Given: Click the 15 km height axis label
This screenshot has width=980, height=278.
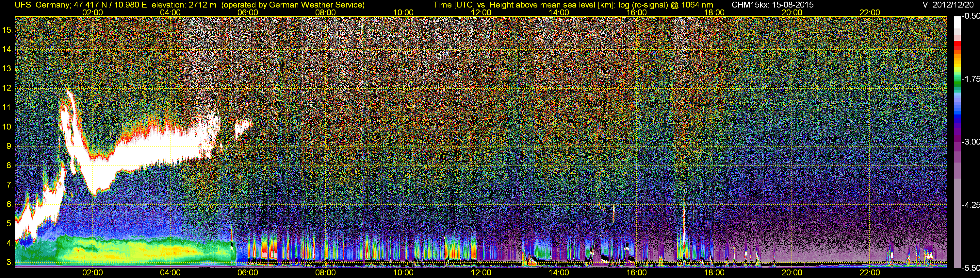Looking at the screenshot, I should [7, 30].
